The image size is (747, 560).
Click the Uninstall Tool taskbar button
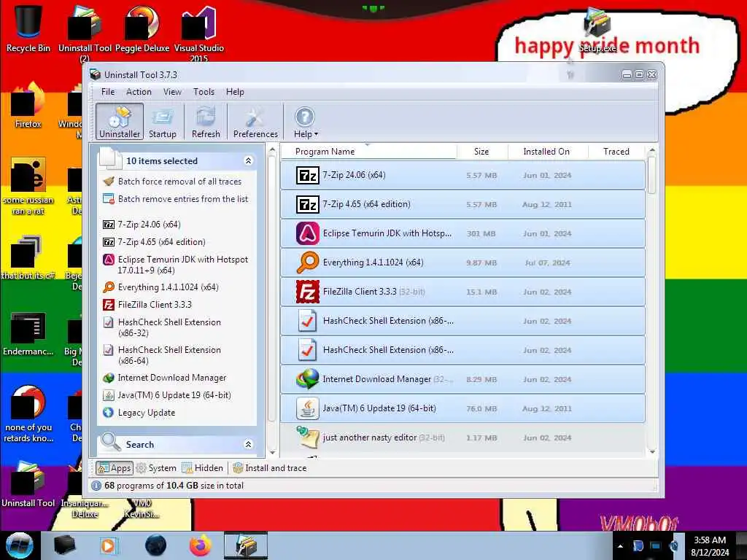[x=246, y=545]
